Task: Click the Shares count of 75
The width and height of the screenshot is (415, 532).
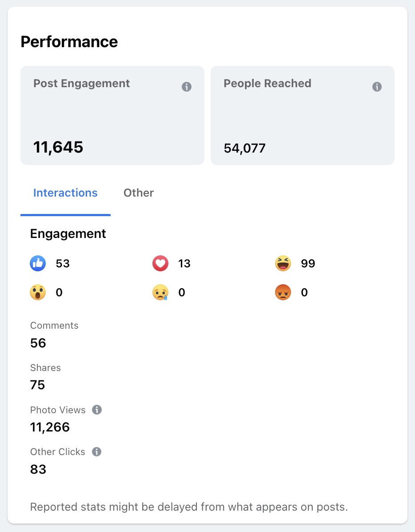Action: coord(38,385)
